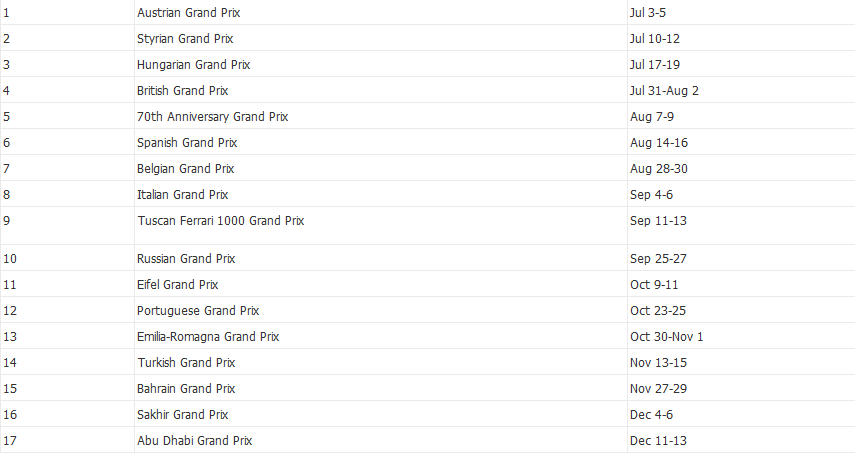Select the Russian Grand Prix entry
The image size is (855, 453).
pyautogui.click(x=186, y=259)
